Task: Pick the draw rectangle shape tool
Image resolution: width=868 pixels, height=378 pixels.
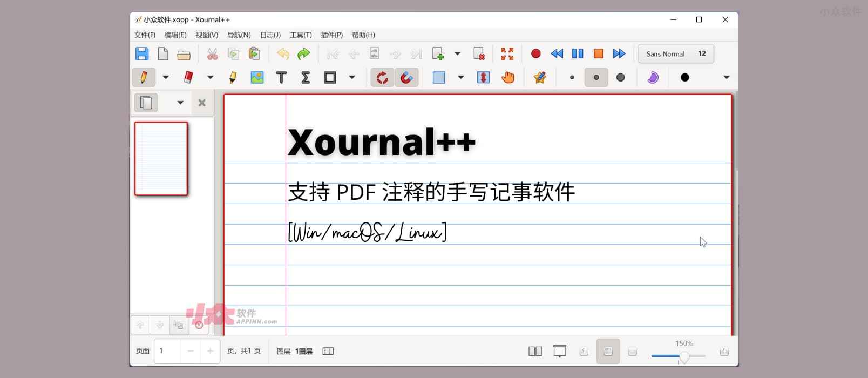Action: [330, 77]
